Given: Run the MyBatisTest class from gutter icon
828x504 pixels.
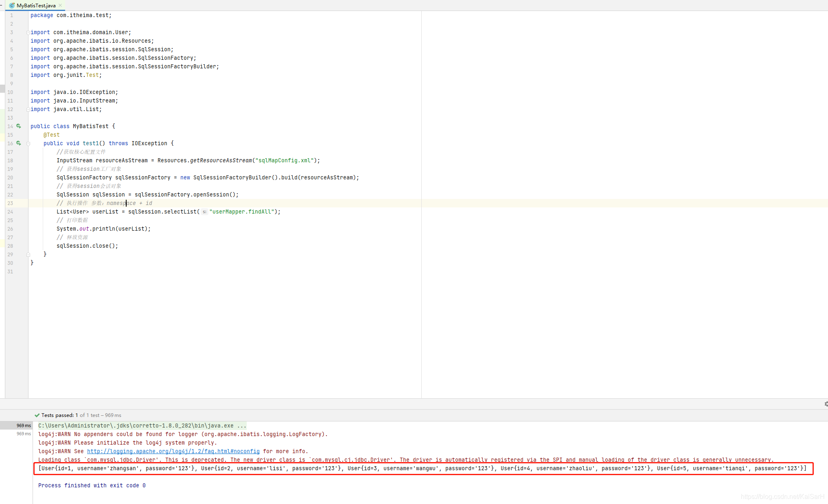Looking at the screenshot, I should point(19,126).
